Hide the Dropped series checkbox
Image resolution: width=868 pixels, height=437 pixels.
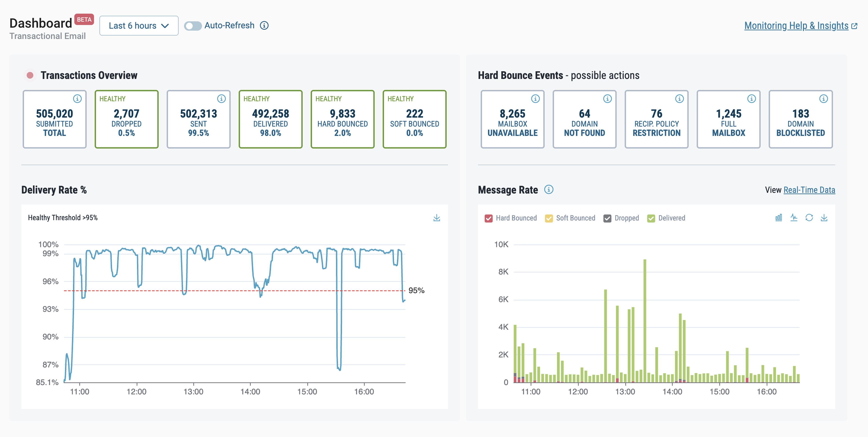click(607, 218)
